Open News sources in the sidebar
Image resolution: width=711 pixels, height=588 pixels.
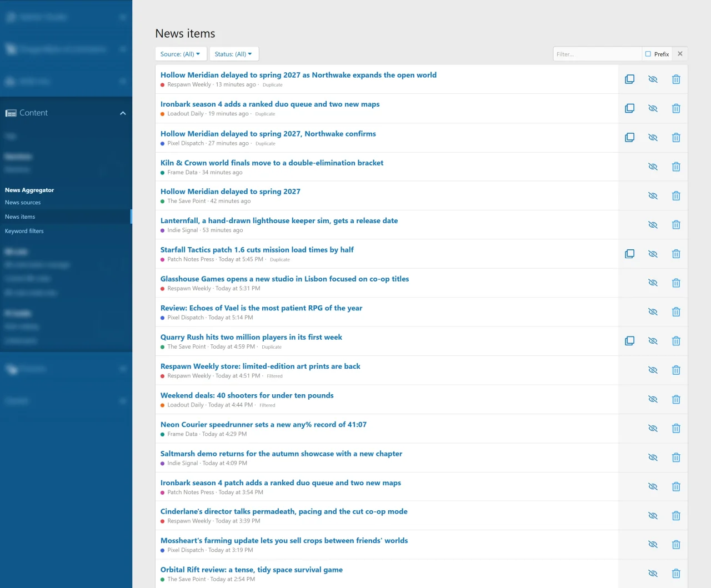(23, 203)
